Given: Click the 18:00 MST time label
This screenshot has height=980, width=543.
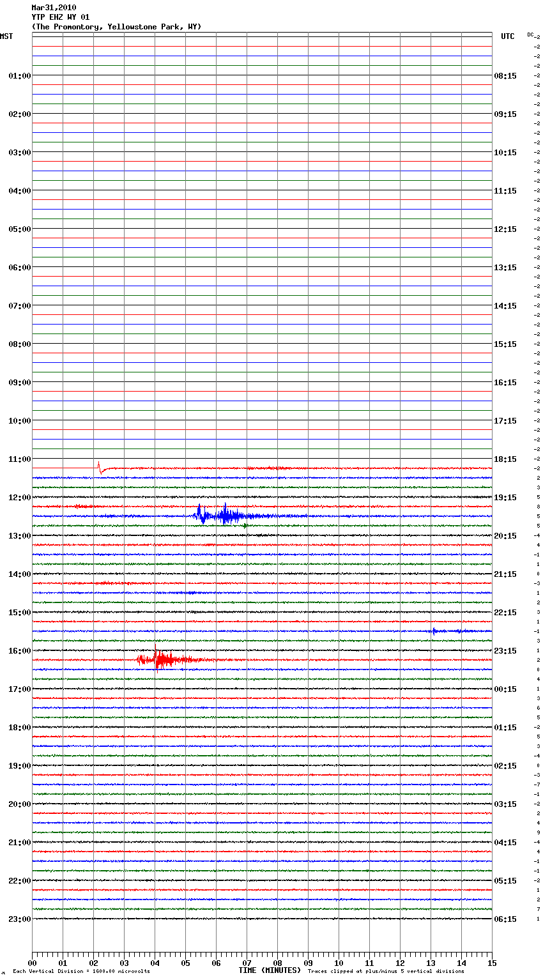Looking at the screenshot, I should [x=20, y=728].
